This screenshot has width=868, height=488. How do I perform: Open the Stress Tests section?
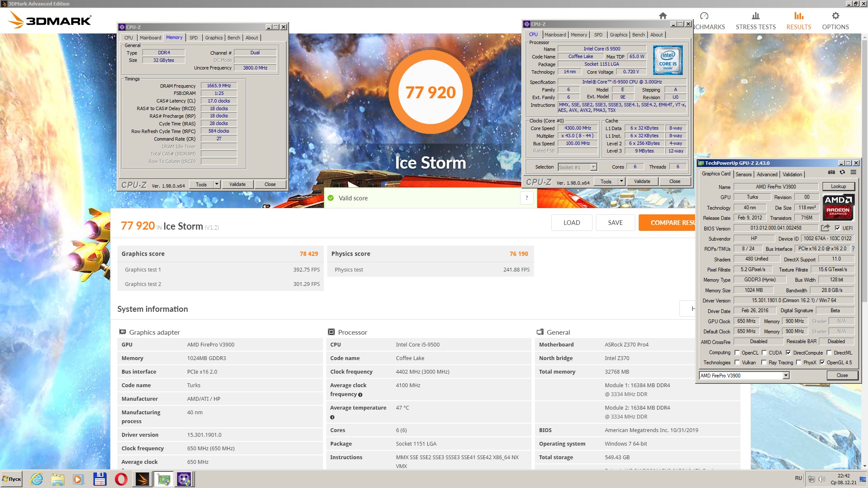coord(756,21)
